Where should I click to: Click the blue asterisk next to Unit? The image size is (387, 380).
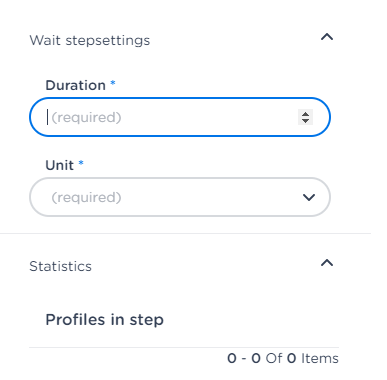[x=81, y=163]
